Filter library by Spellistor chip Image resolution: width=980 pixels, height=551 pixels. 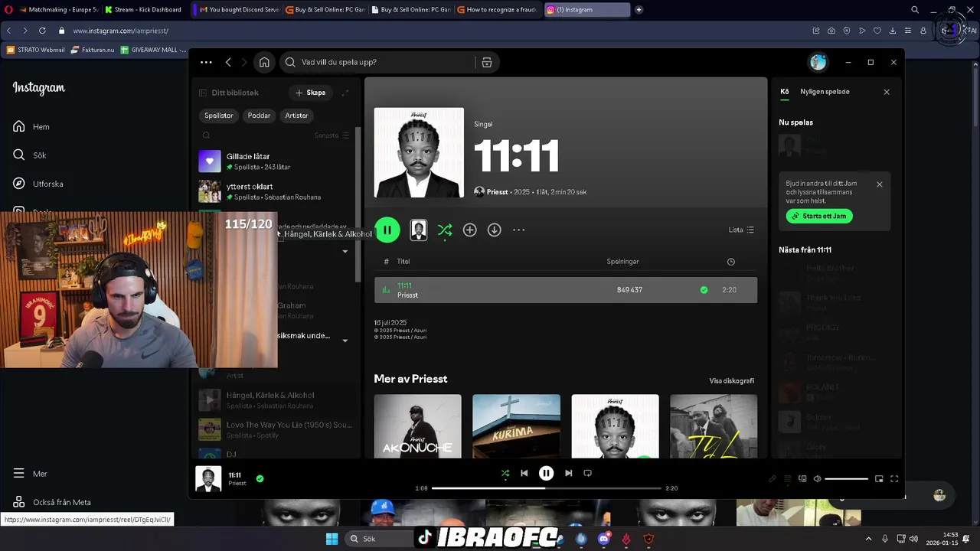(x=218, y=116)
